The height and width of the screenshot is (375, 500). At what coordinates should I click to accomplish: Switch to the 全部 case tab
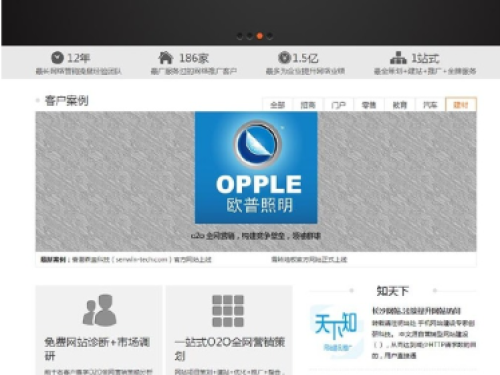click(x=277, y=105)
